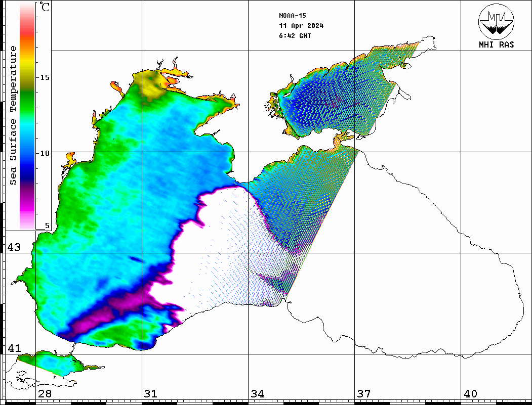Image resolution: width=532 pixels, height=405 pixels.
Task: Click the Sea Surface Temperature legend title
Action: pyautogui.click(x=13, y=116)
